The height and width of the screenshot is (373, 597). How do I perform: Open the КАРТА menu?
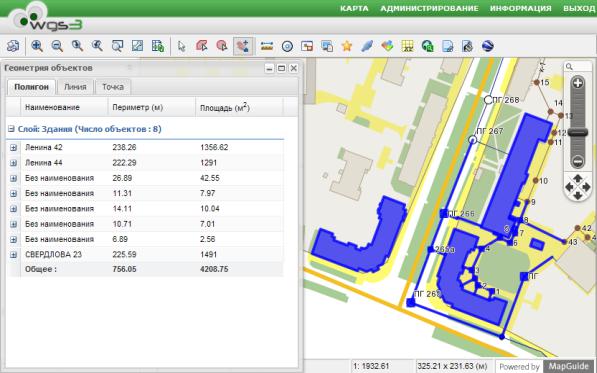pyautogui.click(x=354, y=8)
